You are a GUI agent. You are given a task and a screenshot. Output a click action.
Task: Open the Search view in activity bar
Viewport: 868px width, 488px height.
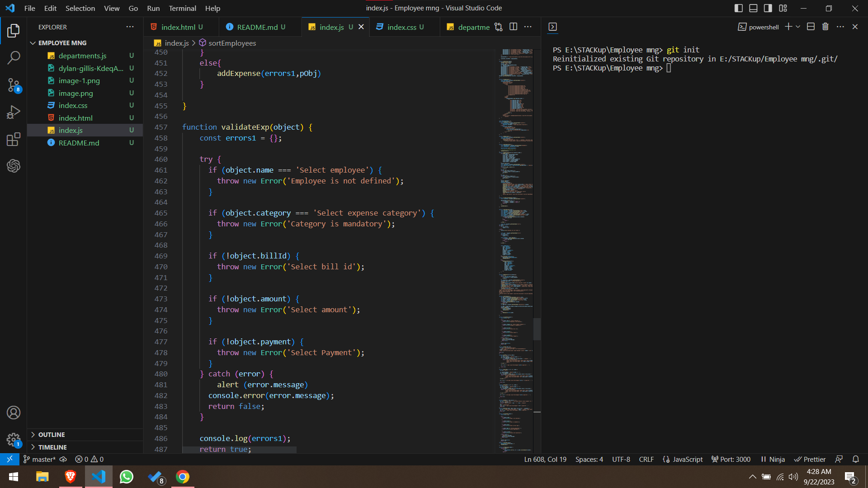(x=14, y=57)
